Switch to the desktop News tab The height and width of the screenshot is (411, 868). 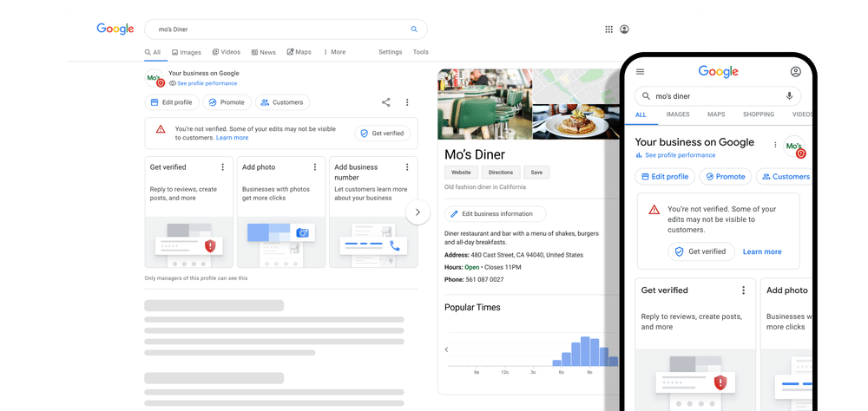(263, 52)
